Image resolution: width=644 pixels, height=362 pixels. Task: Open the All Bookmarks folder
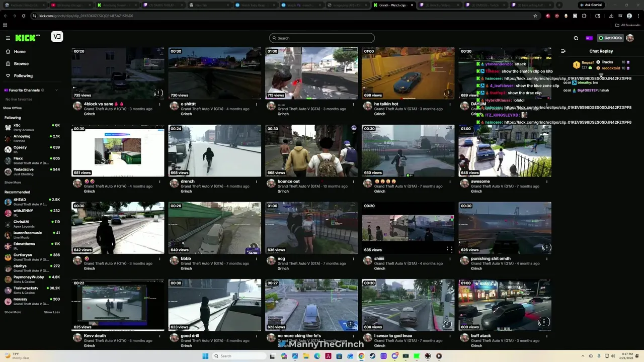[x=627, y=25]
